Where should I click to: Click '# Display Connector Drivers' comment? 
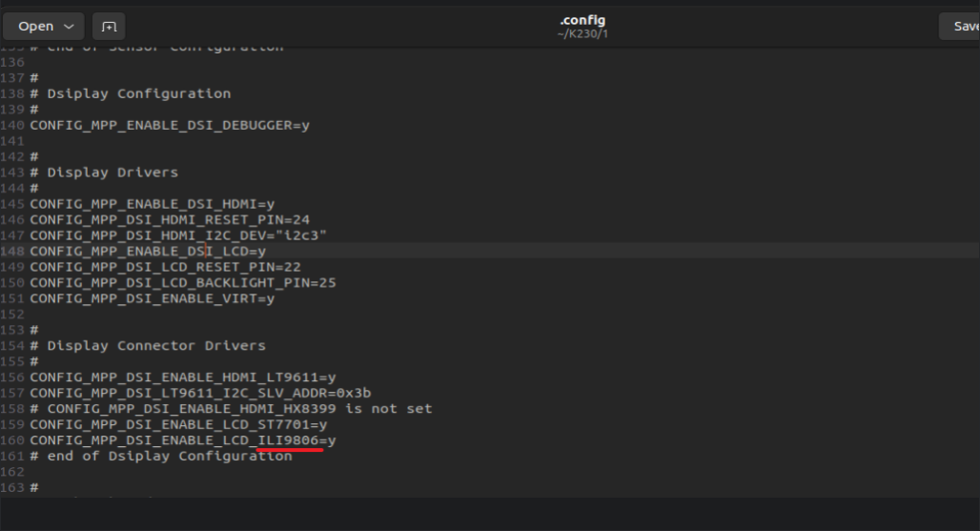pos(155,345)
